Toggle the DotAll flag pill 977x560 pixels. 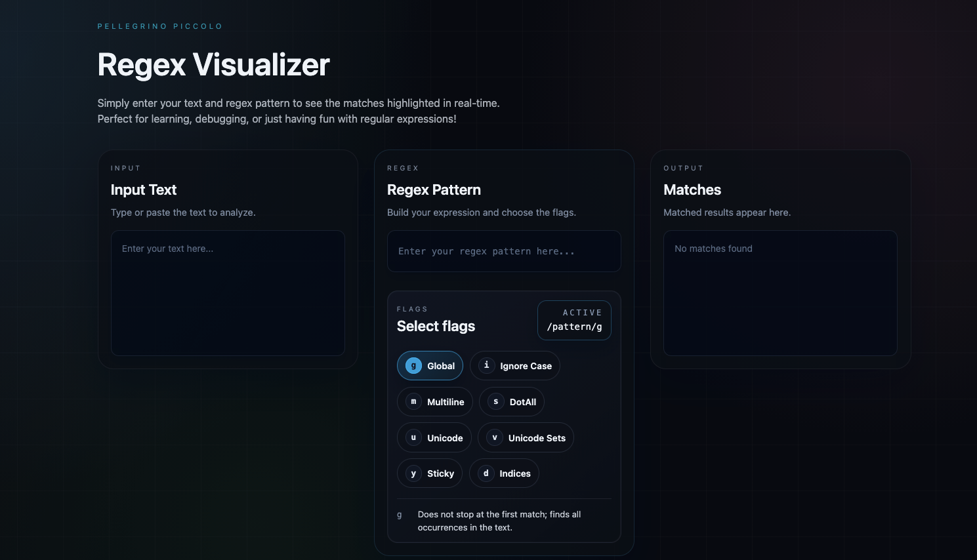pyautogui.click(x=512, y=401)
